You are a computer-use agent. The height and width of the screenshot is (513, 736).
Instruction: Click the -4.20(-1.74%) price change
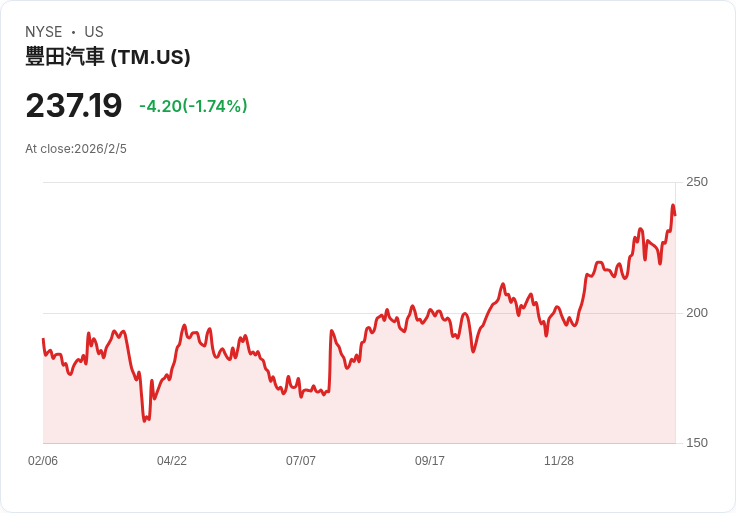193,106
